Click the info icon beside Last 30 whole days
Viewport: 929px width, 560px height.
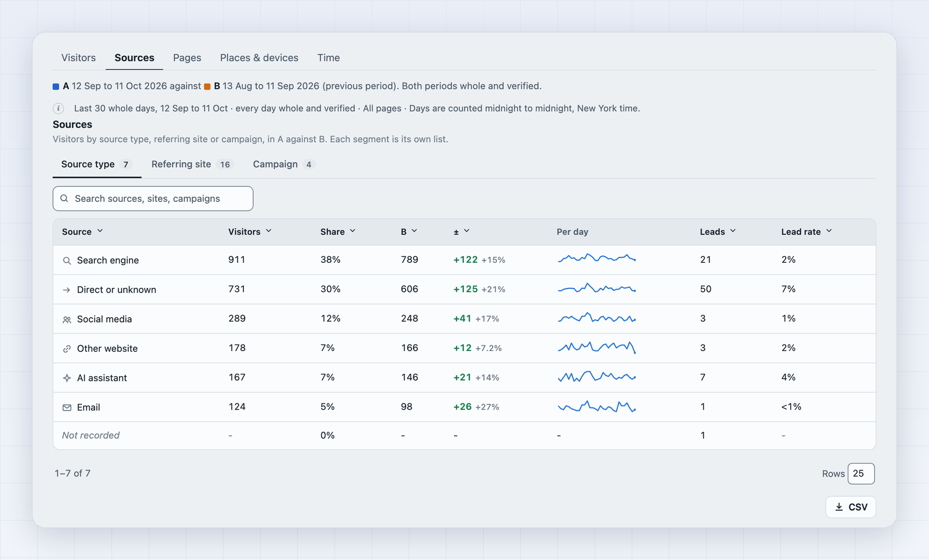[59, 109]
